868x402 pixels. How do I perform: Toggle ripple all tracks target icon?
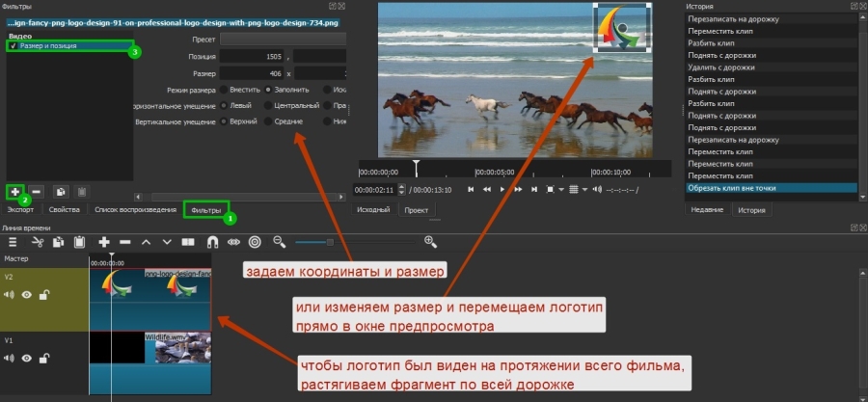tap(255, 241)
